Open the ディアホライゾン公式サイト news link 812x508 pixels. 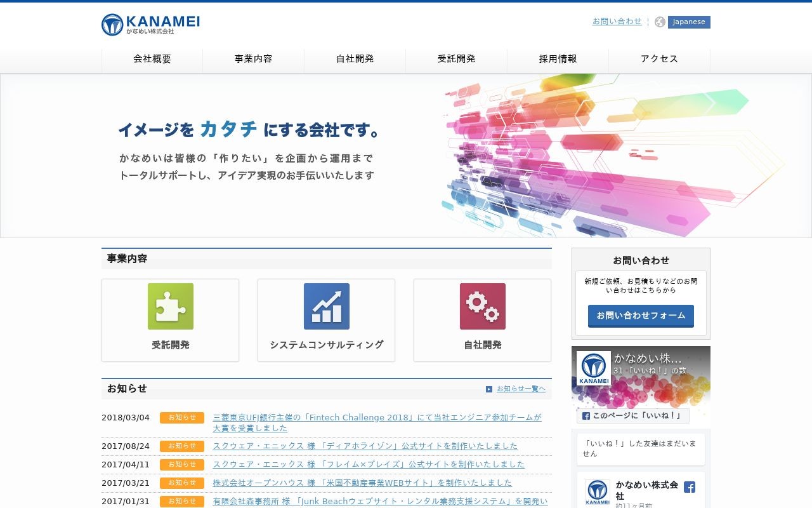click(x=365, y=446)
